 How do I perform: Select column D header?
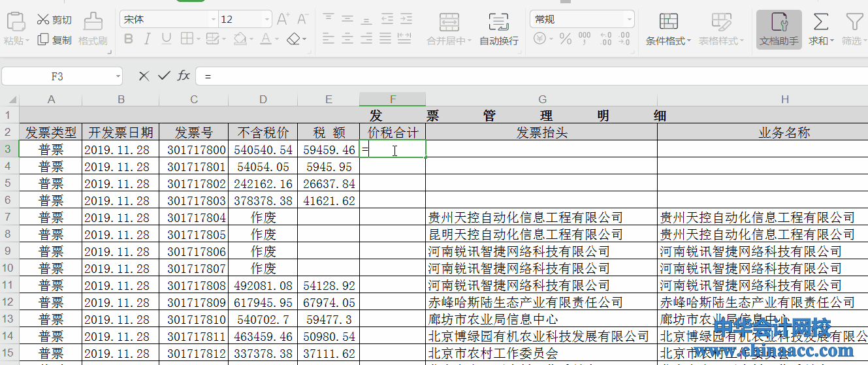(263, 99)
